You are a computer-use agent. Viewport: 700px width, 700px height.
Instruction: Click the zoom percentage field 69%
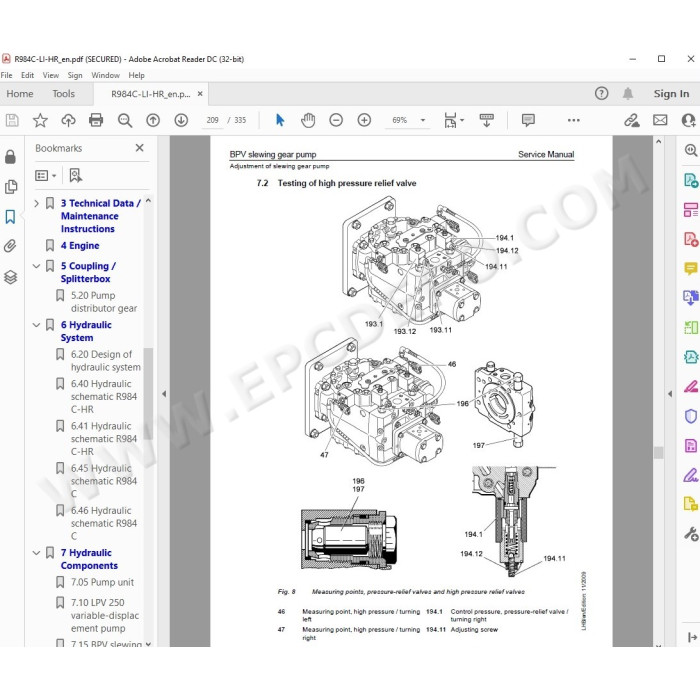click(400, 120)
